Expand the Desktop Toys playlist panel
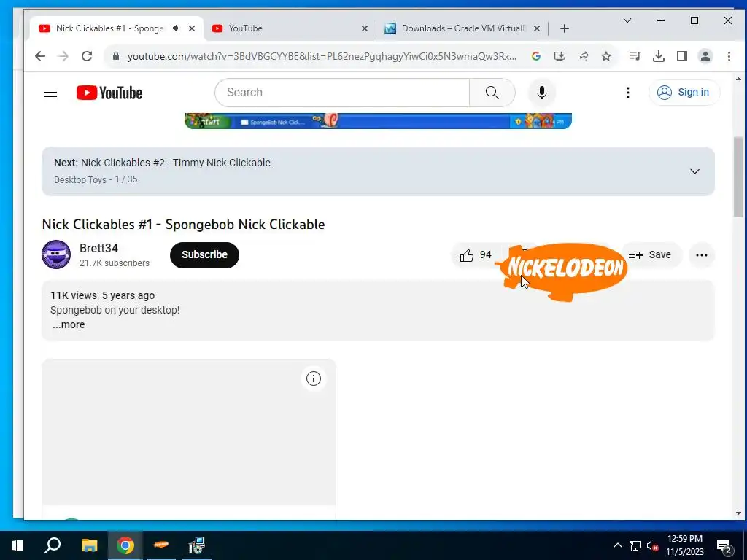Image resolution: width=747 pixels, height=560 pixels. point(694,171)
